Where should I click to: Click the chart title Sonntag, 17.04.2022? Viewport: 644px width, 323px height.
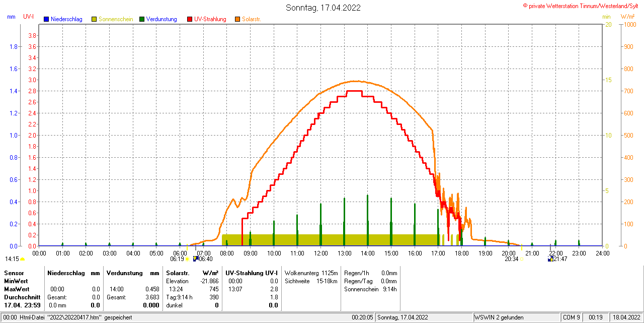click(323, 8)
